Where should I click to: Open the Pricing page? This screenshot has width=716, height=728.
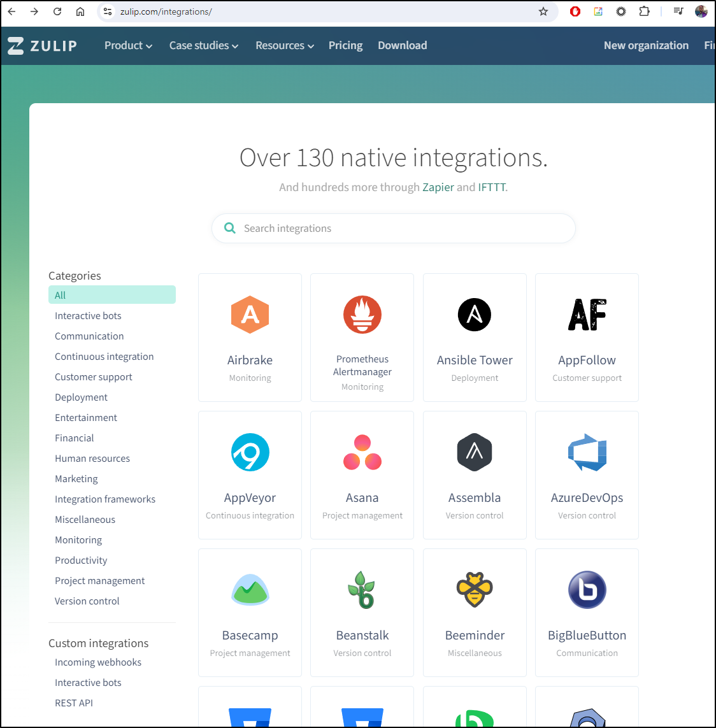pos(345,45)
